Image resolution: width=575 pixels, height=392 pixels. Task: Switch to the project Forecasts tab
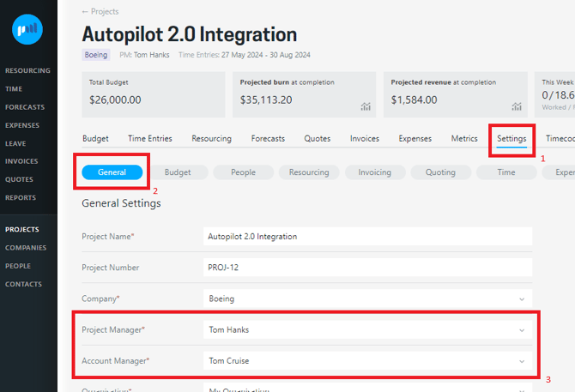[x=268, y=138]
